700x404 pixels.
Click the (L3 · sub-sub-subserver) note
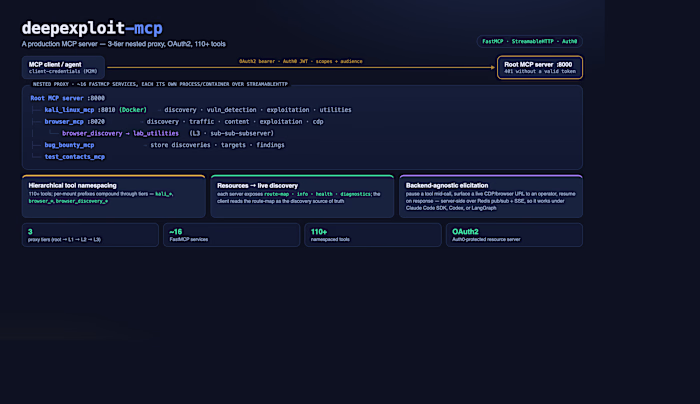231,133
